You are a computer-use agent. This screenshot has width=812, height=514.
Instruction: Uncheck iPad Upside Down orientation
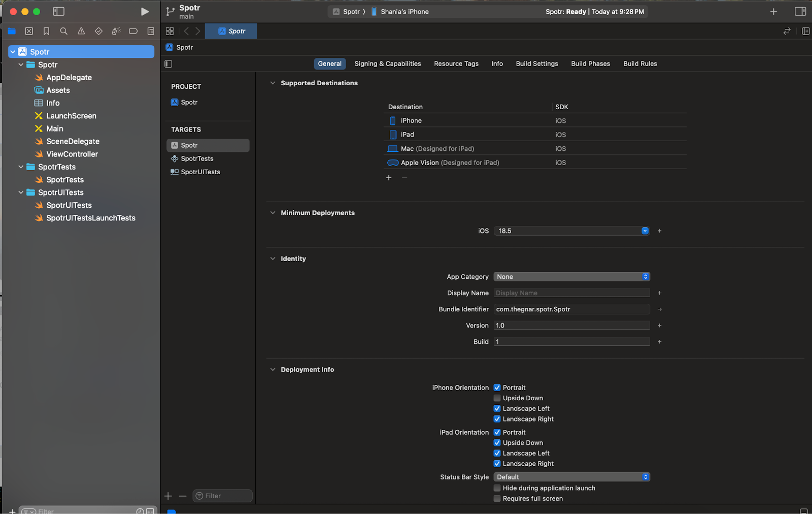497,443
